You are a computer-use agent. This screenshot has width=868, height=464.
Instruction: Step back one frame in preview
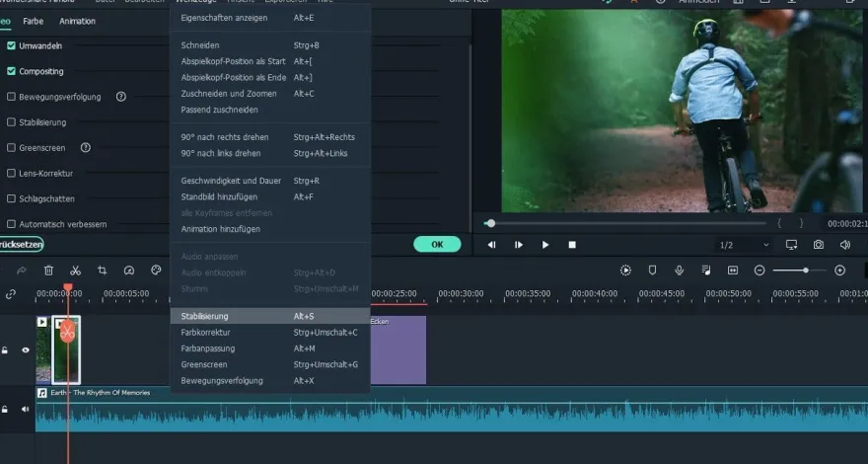point(491,245)
